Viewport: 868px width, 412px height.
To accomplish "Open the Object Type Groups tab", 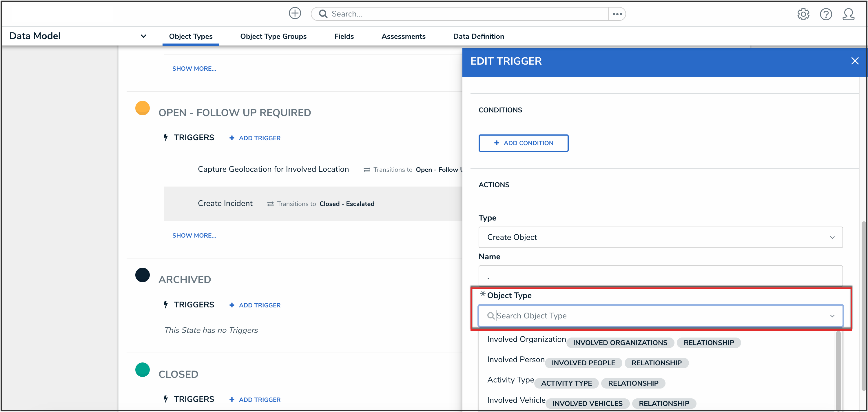I will (x=273, y=37).
